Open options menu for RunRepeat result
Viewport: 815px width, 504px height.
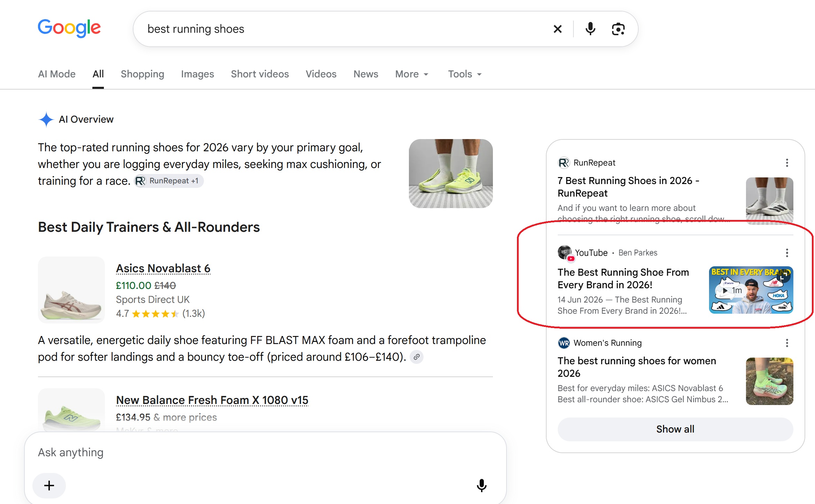[787, 163]
